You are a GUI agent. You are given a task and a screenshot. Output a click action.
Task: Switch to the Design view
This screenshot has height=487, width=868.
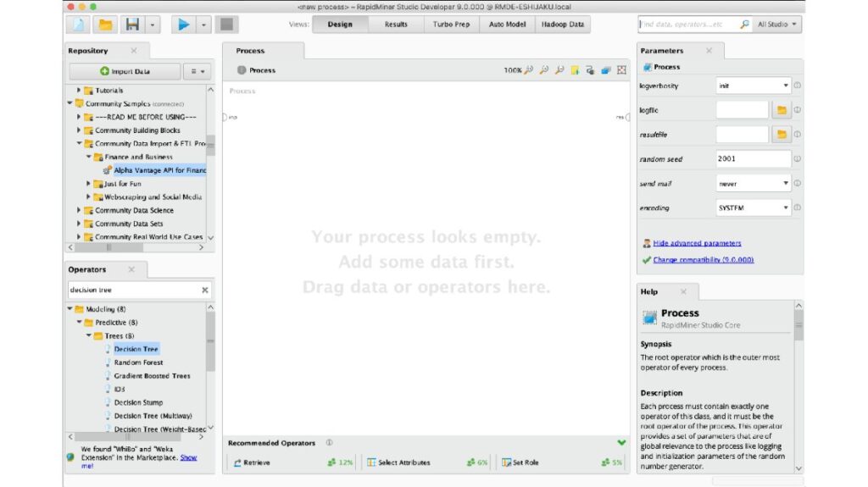coord(340,25)
